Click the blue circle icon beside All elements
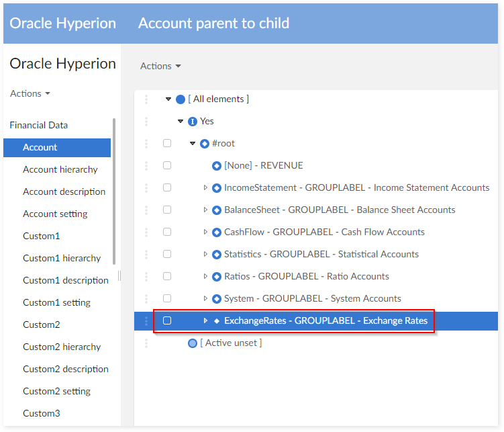The height and width of the screenshot is (432, 504). click(x=180, y=99)
